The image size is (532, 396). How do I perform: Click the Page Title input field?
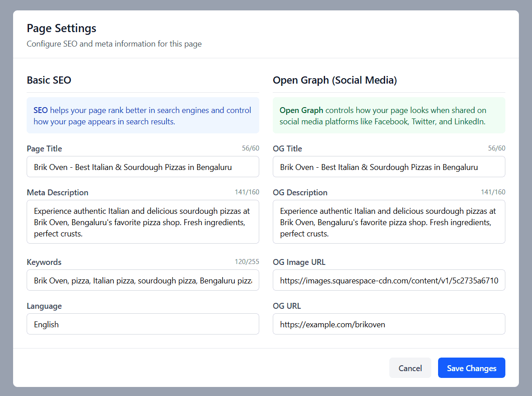click(x=143, y=166)
